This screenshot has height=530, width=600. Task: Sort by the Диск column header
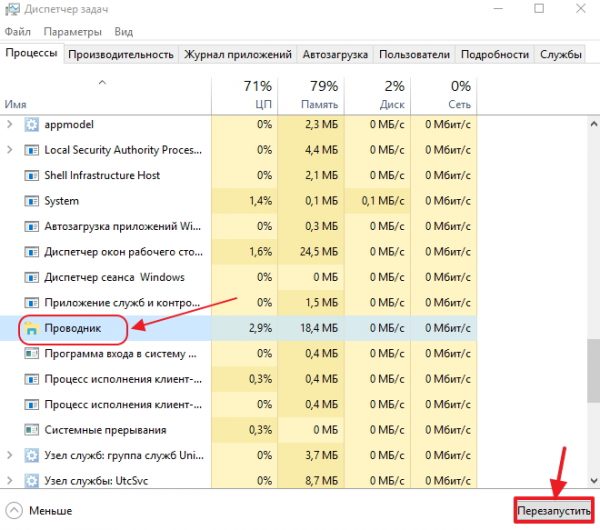pos(378,95)
